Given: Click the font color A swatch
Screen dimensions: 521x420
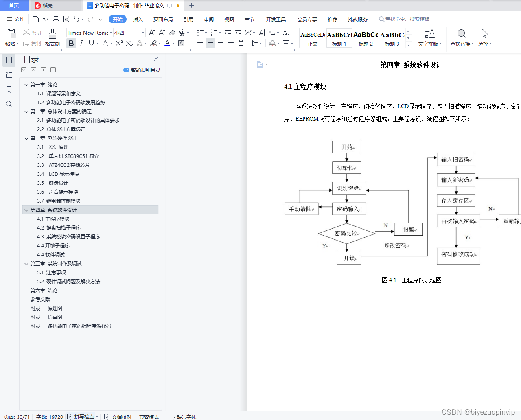Looking at the screenshot, I should pyautogui.click(x=167, y=43).
